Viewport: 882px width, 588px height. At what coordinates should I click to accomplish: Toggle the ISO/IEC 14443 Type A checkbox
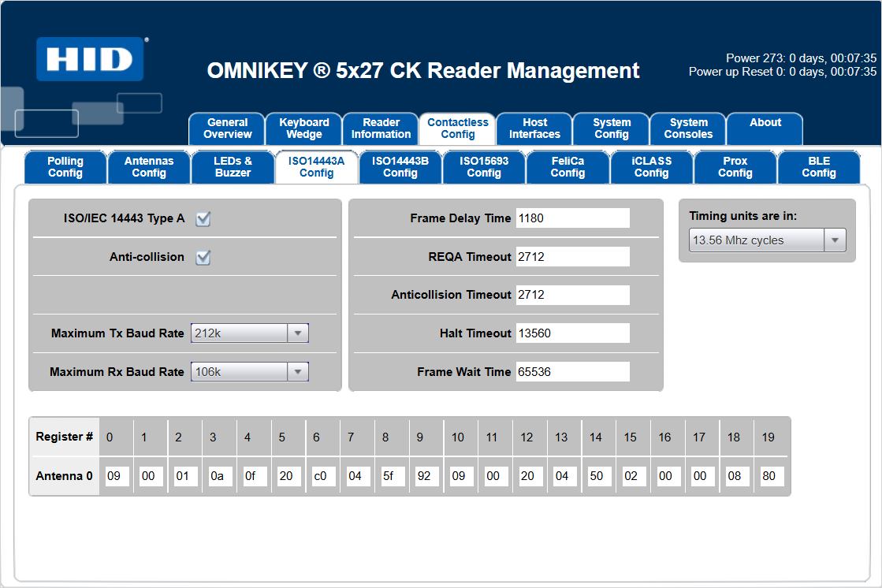tap(203, 219)
